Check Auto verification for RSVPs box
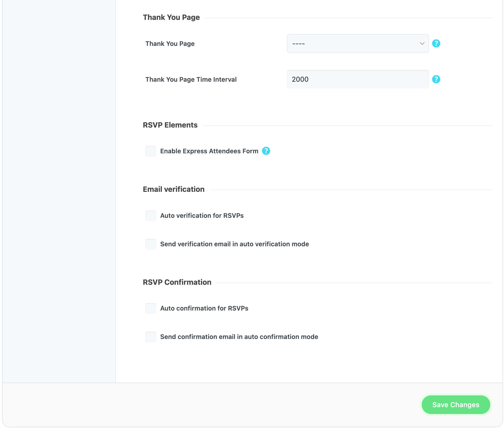 pos(150,216)
